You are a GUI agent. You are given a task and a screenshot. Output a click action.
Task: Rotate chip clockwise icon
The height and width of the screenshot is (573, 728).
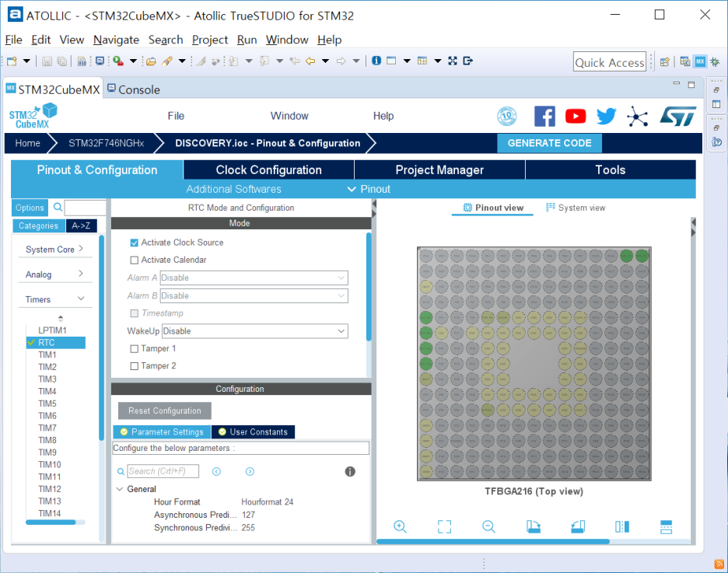point(533,526)
